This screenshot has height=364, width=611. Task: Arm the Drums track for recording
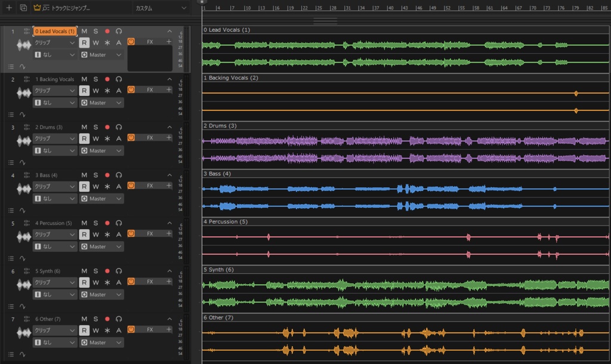click(x=107, y=127)
